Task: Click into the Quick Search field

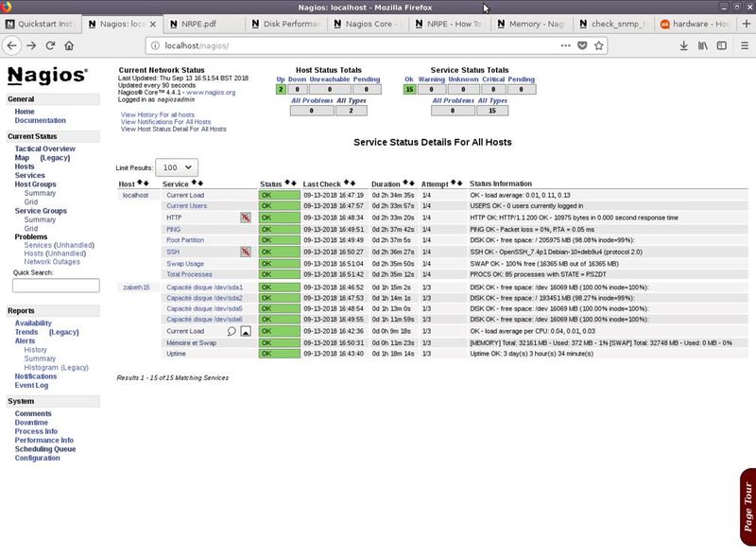Action: tap(56, 285)
